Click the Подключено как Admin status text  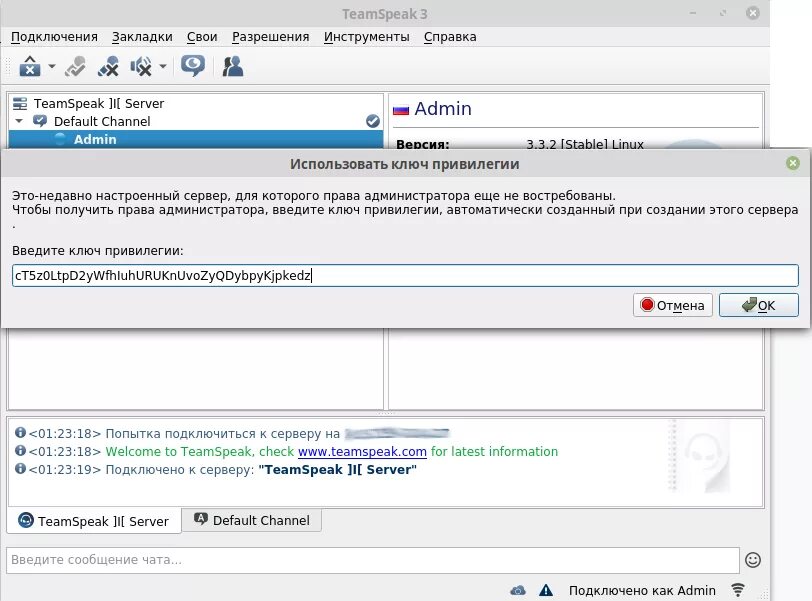tap(642, 590)
